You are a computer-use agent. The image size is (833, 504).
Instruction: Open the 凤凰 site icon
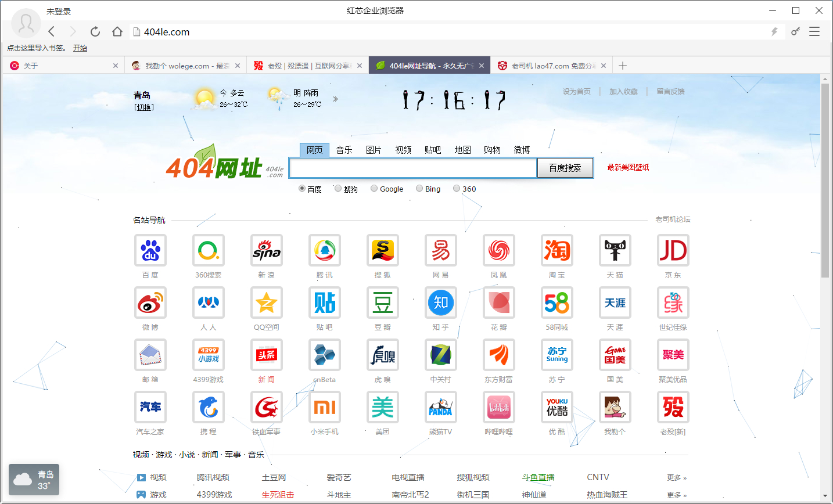[499, 250]
